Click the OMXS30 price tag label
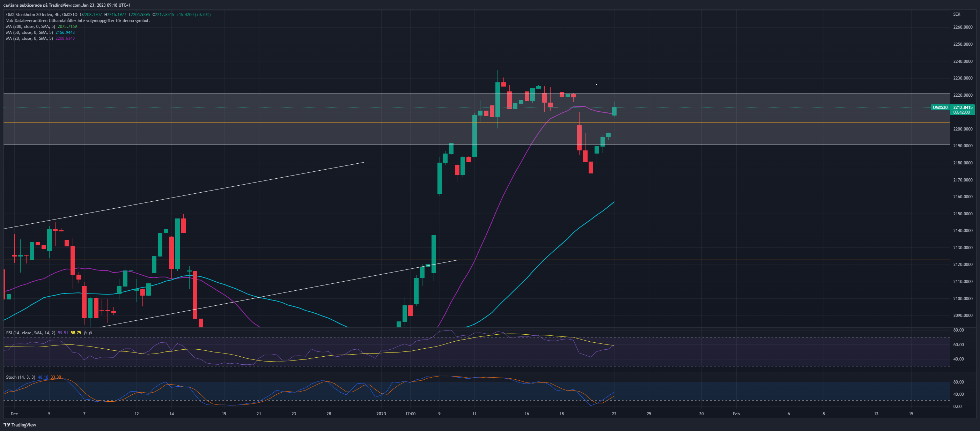 pyautogui.click(x=940, y=107)
